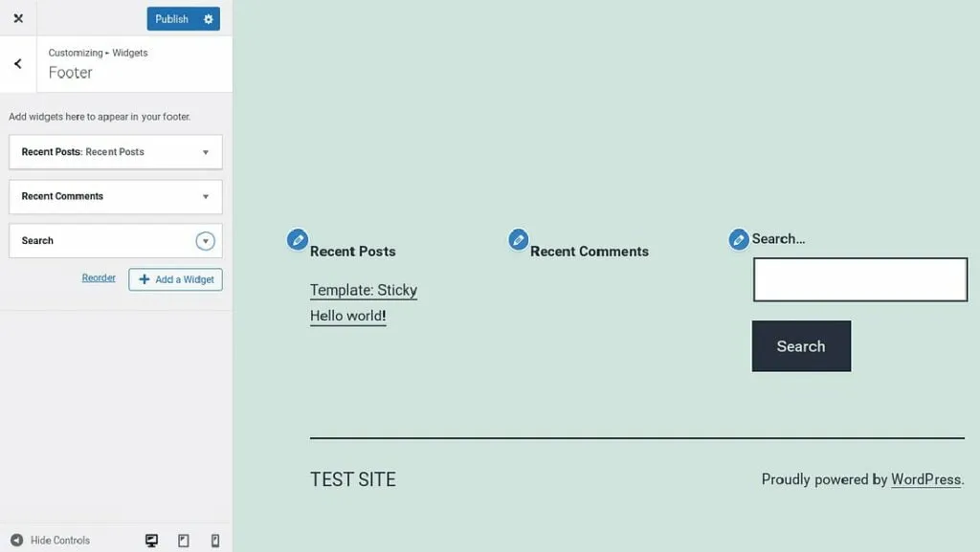
Task: Switch to mobile preview
Action: (x=214, y=540)
